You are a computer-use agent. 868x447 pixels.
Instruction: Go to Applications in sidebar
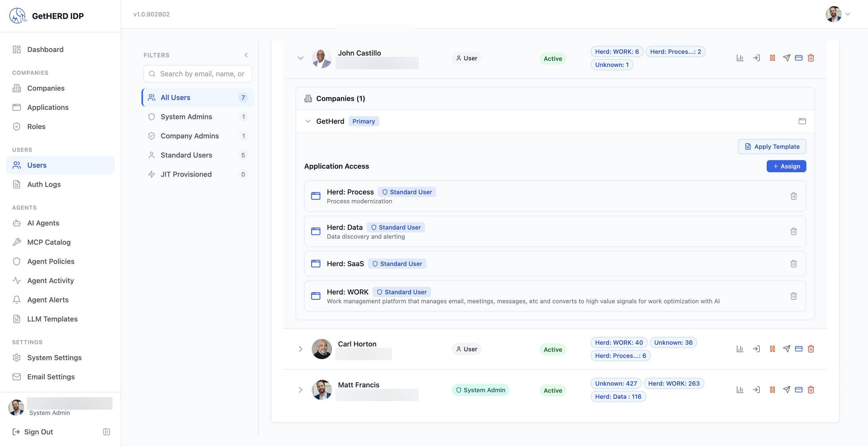[x=60, y=107]
